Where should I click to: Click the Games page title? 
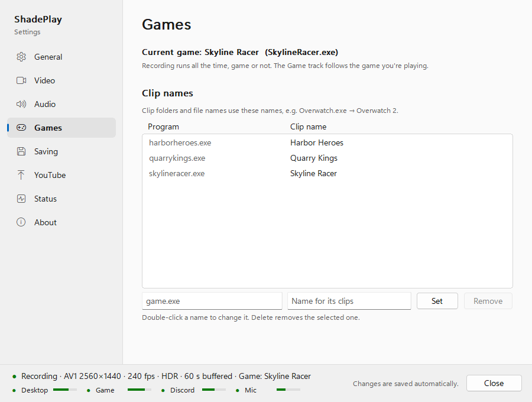(166, 24)
